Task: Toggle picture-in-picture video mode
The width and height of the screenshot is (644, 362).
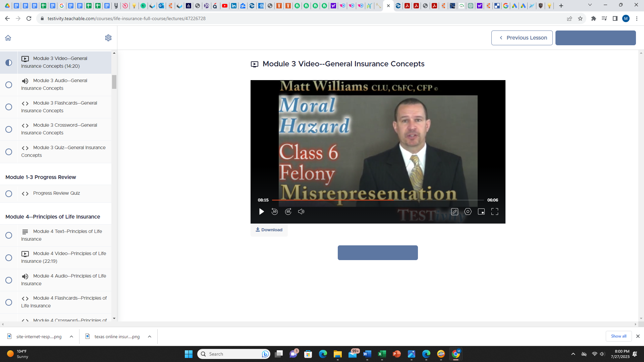Action: pos(481,211)
